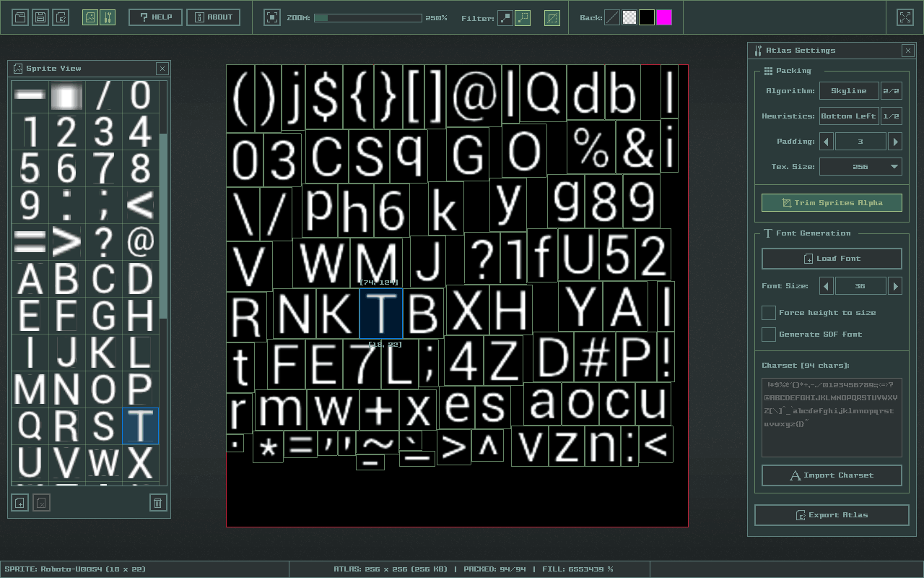924x578 pixels.
Task: Open the About dialog
Action: click(x=214, y=17)
